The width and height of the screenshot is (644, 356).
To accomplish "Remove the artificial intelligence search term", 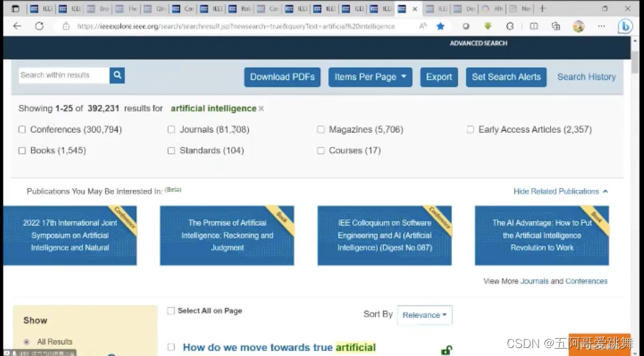I will [261, 108].
